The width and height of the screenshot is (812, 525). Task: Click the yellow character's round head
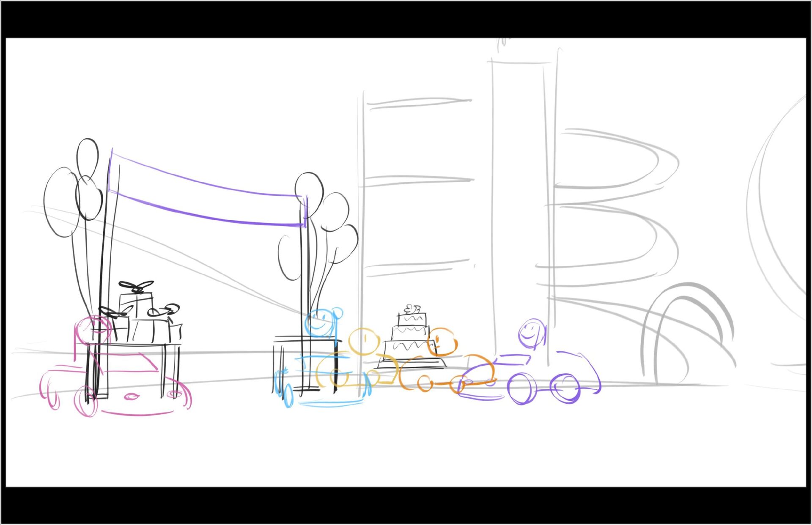(364, 341)
